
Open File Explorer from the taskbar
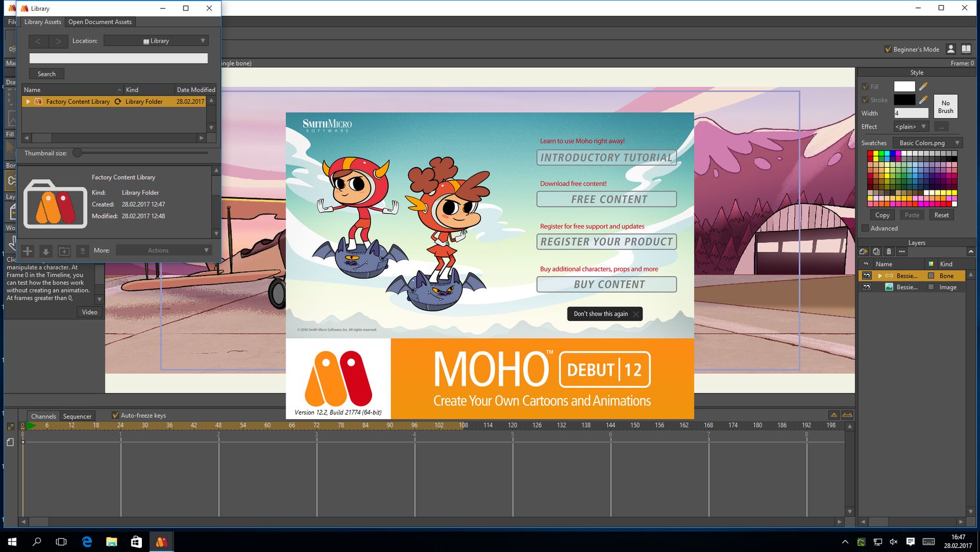click(x=112, y=542)
